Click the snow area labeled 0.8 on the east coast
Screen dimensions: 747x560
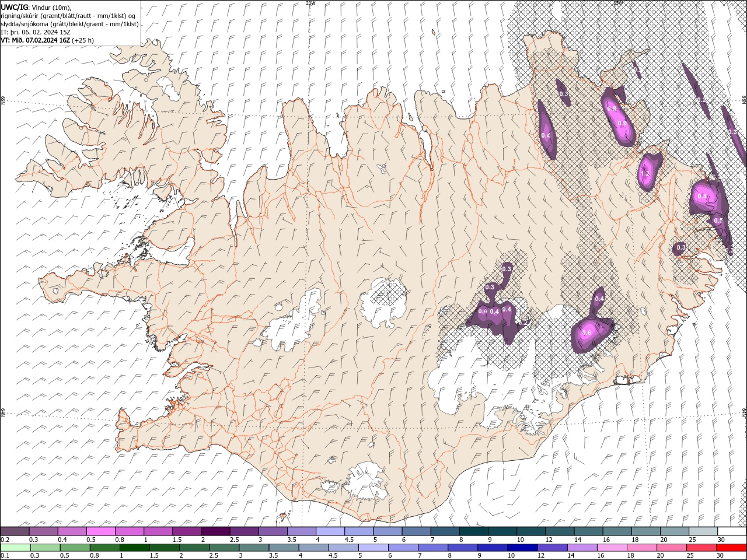(x=703, y=196)
